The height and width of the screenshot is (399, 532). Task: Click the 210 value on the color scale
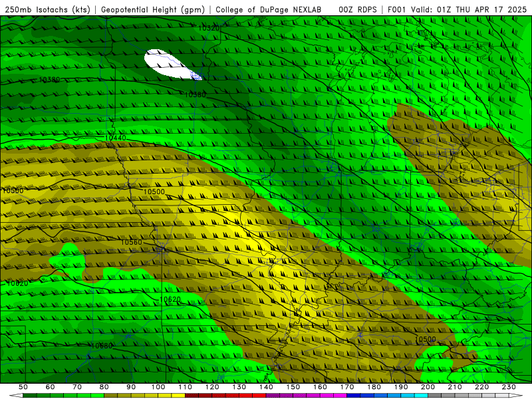(x=455, y=387)
